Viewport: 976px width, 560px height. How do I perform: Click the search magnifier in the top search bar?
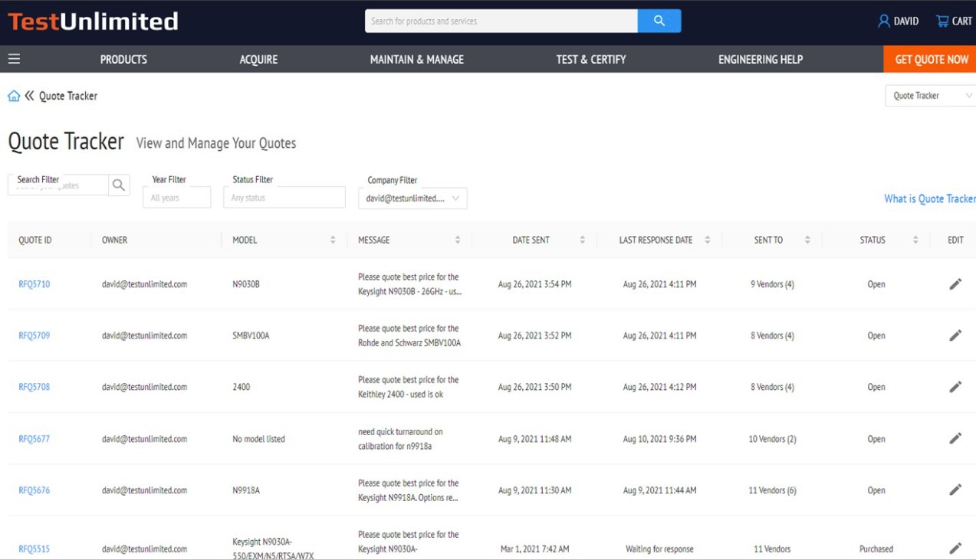[x=659, y=21]
